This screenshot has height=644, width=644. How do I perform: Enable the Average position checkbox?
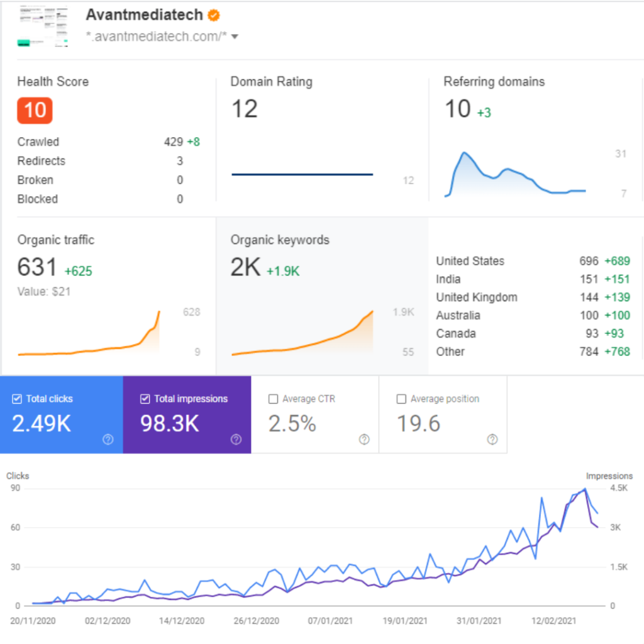401,399
